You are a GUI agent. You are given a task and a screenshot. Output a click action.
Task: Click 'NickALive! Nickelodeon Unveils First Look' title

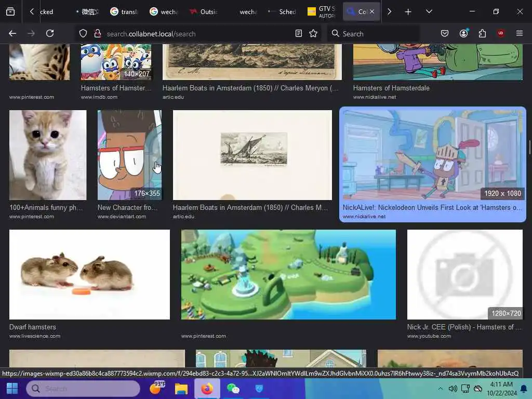433,207
